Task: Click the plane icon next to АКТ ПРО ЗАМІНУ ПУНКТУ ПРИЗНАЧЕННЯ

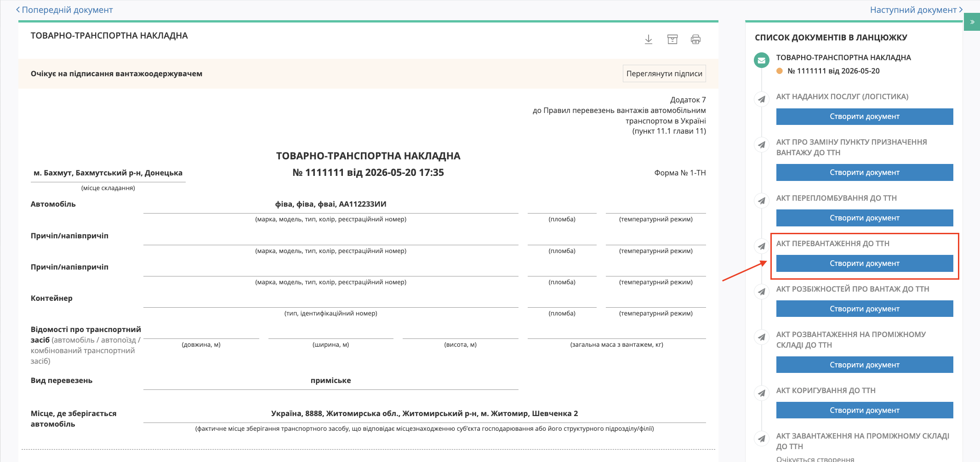Action: click(x=762, y=145)
